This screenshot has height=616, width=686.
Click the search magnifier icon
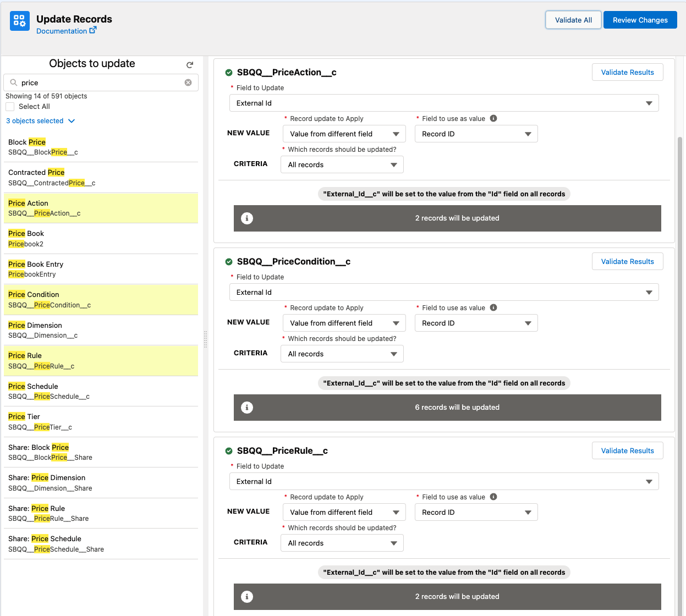pos(14,82)
